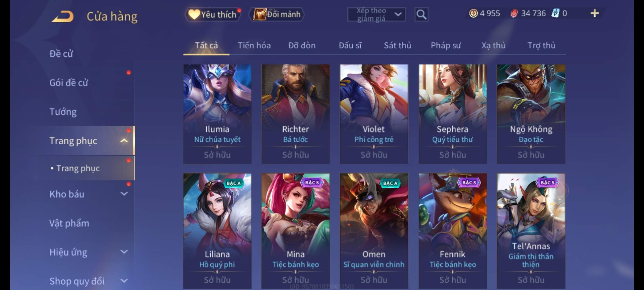Screen dimensions: 644x290
Task: Click the blue voucher currency icon
Action: (555, 13)
